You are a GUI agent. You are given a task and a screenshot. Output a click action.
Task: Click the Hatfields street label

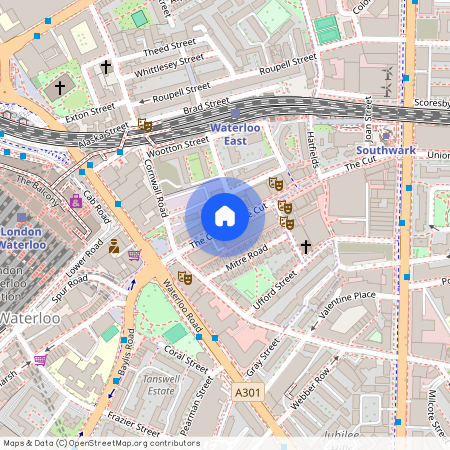pyautogui.click(x=313, y=150)
